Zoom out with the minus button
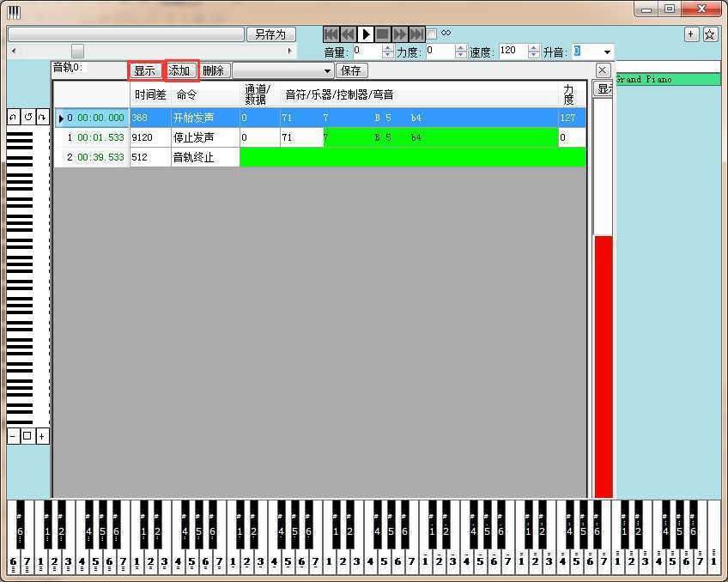Image resolution: width=728 pixels, height=582 pixels. tap(13, 436)
